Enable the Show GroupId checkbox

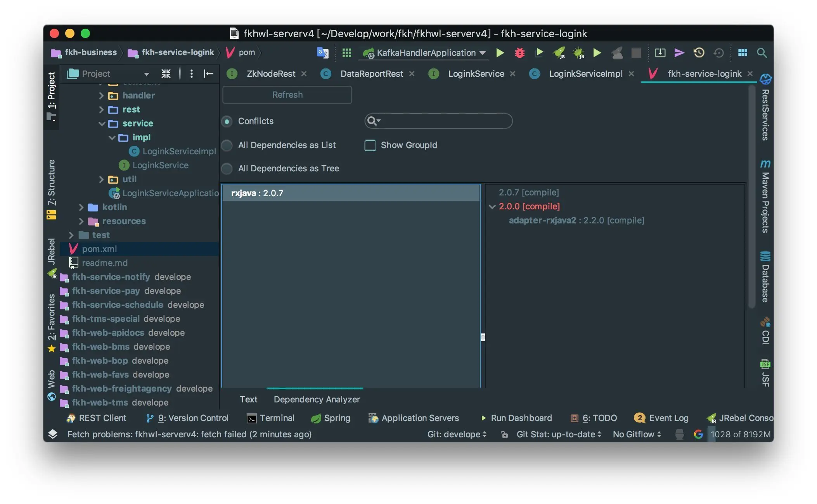click(x=370, y=145)
